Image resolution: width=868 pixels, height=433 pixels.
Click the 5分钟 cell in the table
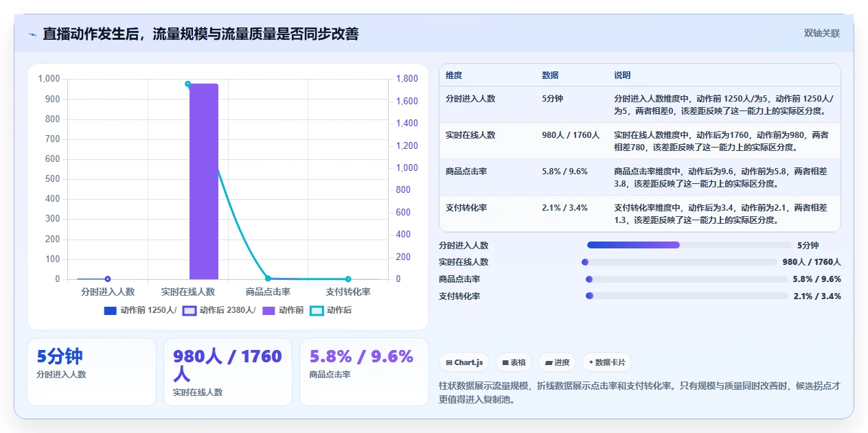tap(552, 99)
